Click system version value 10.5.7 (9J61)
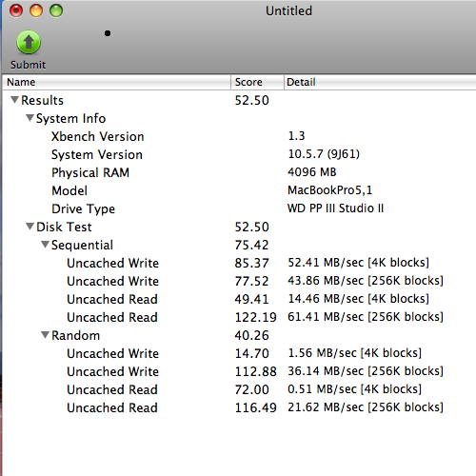Image resolution: width=476 pixels, height=476 pixels. [x=324, y=154]
